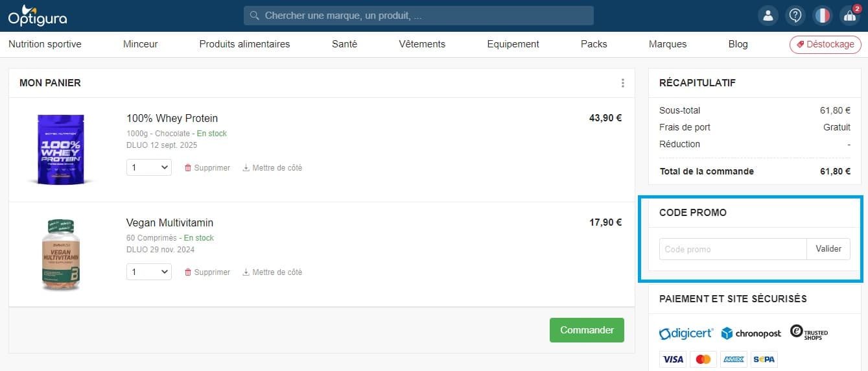Open the 100% Whey Protein product title
Screen dimensions: 868x371
coord(172,119)
